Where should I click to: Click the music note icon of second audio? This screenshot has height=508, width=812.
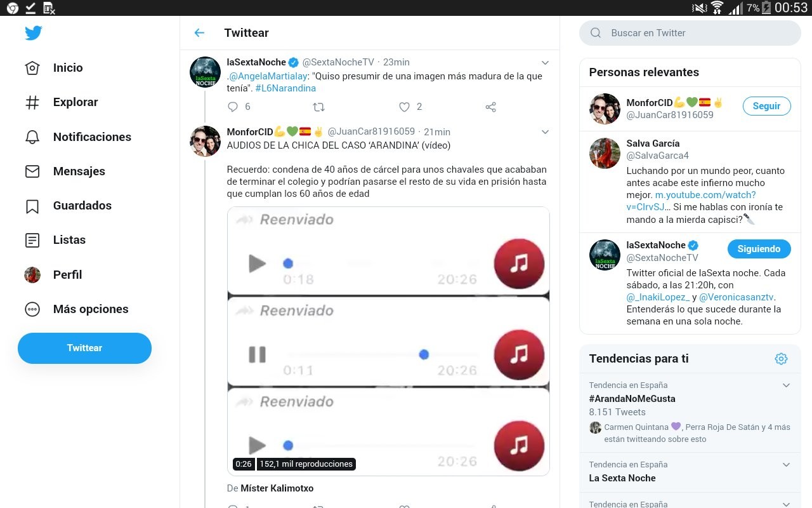(x=519, y=354)
